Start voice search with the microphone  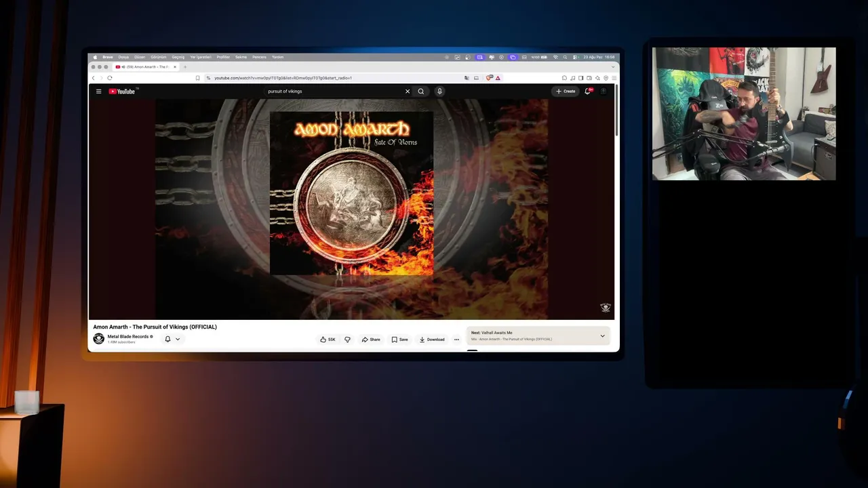click(x=439, y=91)
